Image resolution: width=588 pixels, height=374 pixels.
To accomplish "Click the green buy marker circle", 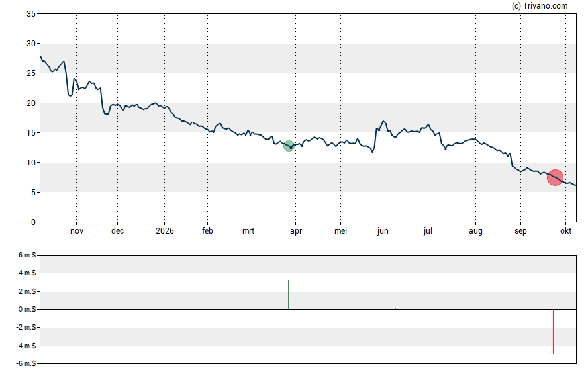I will tap(289, 146).
